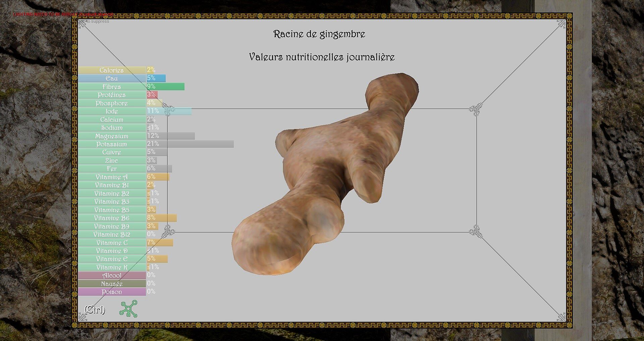Select the Vitamine B12 row label
The height and width of the screenshot is (341, 644).
[112, 234]
